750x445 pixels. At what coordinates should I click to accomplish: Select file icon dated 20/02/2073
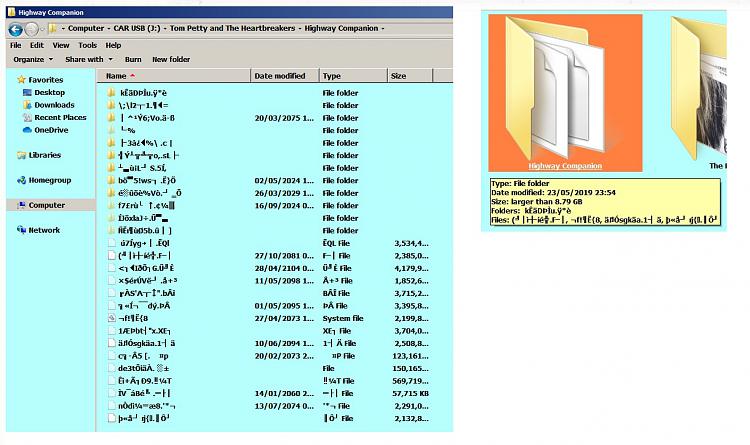point(111,356)
